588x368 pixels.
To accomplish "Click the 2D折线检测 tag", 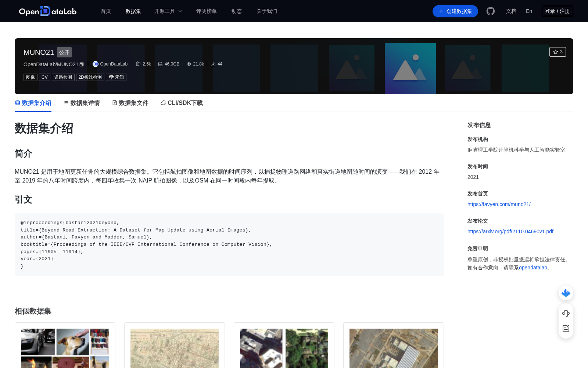I will [x=90, y=77].
